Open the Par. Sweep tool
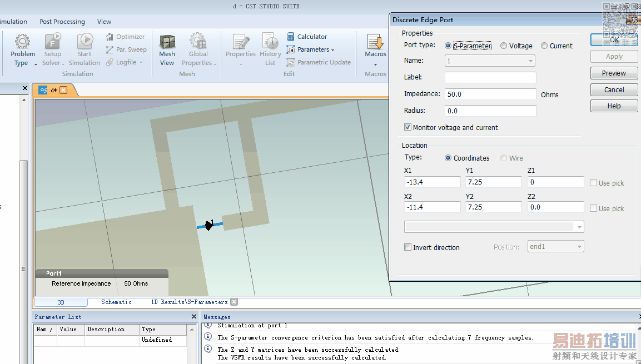This screenshot has width=641, height=364. [x=126, y=49]
